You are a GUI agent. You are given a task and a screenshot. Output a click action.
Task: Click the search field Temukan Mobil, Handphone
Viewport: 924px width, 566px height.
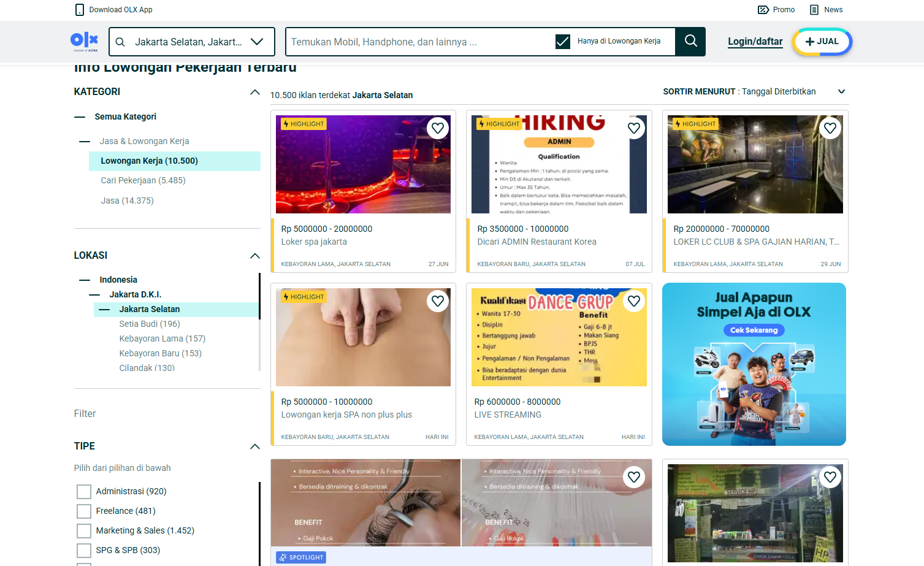pyautogui.click(x=420, y=42)
